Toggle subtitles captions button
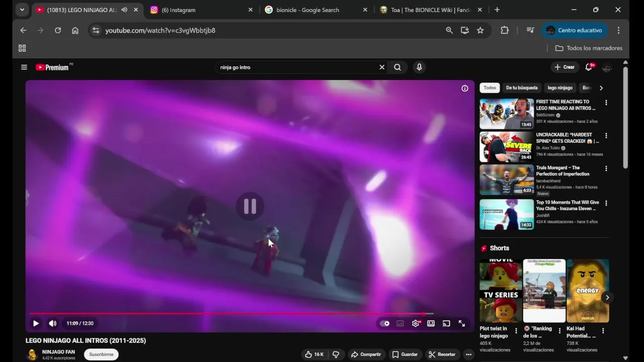The width and height of the screenshot is (644, 362). pyautogui.click(x=400, y=323)
